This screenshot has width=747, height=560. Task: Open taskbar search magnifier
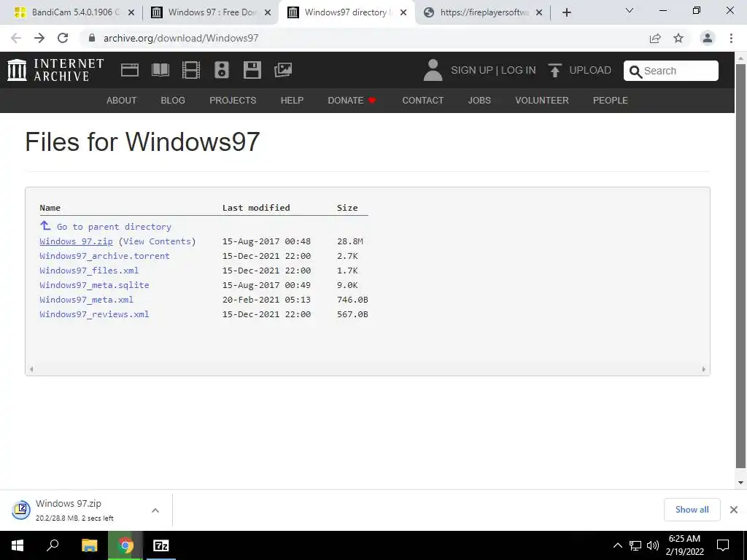[x=53, y=545]
